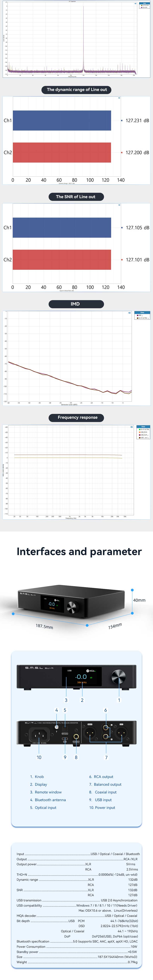Click the "Dynamic range" spec label
Screen dimensions: 153x980
pos(28,880)
